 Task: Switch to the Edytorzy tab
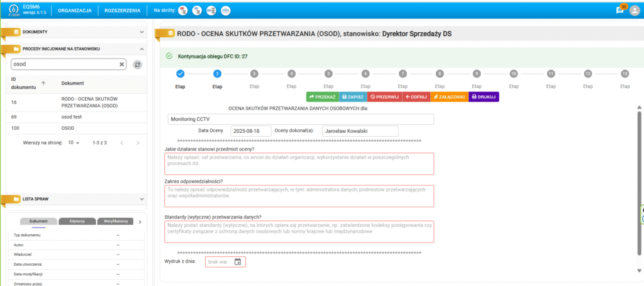point(77,221)
